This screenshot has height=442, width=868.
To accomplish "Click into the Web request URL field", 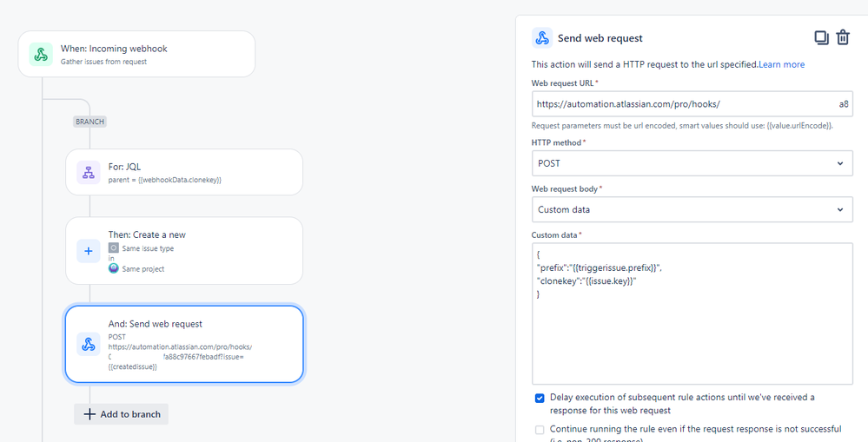I will [x=692, y=103].
